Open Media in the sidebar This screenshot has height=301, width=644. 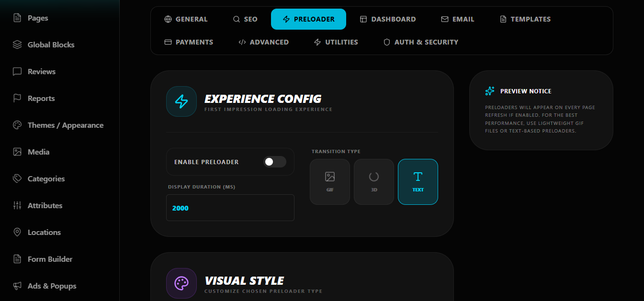38,152
